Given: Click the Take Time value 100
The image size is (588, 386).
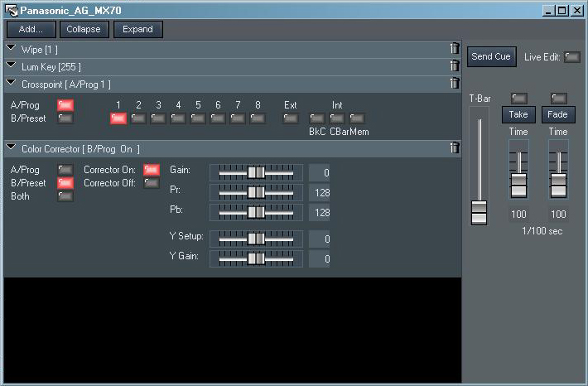Looking at the screenshot, I should [x=518, y=215].
